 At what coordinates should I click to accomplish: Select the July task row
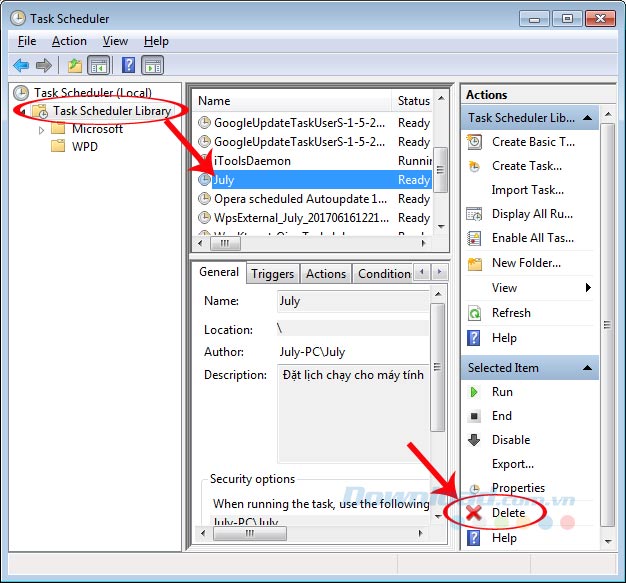tap(315, 180)
